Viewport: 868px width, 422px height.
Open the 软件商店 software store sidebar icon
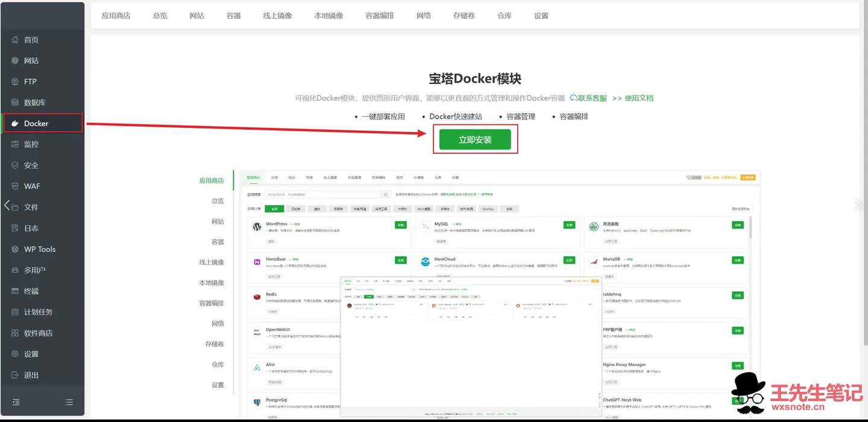coord(15,333)
